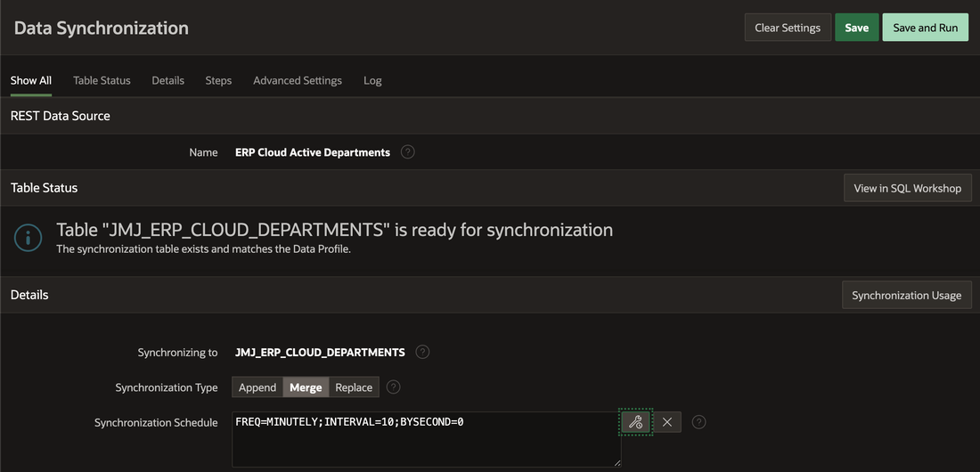Open the Details tab
This screenshot has height=472, width=980.
point(167,80)
